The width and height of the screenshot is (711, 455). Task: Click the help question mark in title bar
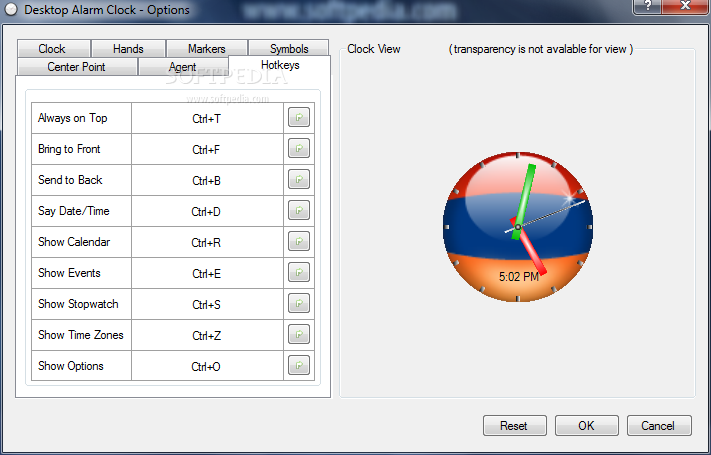(x=648, y=6)
